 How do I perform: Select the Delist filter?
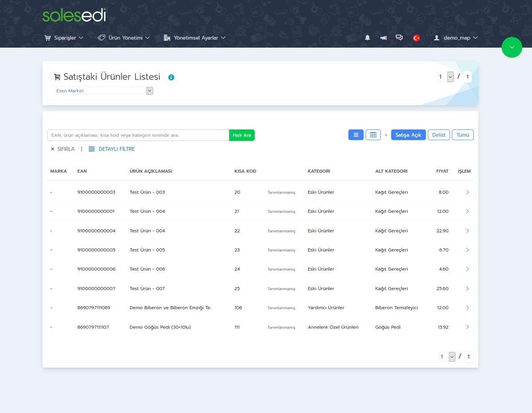pyautogui.click(x=439, y=135)
